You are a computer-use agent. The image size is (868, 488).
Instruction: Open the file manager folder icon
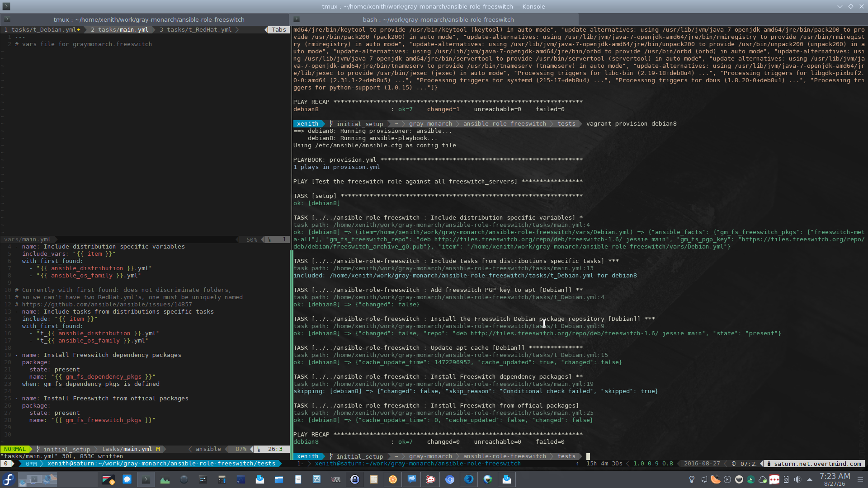pyautogui.click(x=279, y=479)
